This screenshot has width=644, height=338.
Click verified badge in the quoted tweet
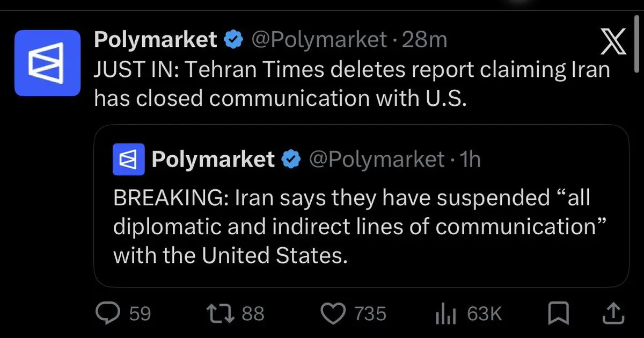[x=291, y=160]
